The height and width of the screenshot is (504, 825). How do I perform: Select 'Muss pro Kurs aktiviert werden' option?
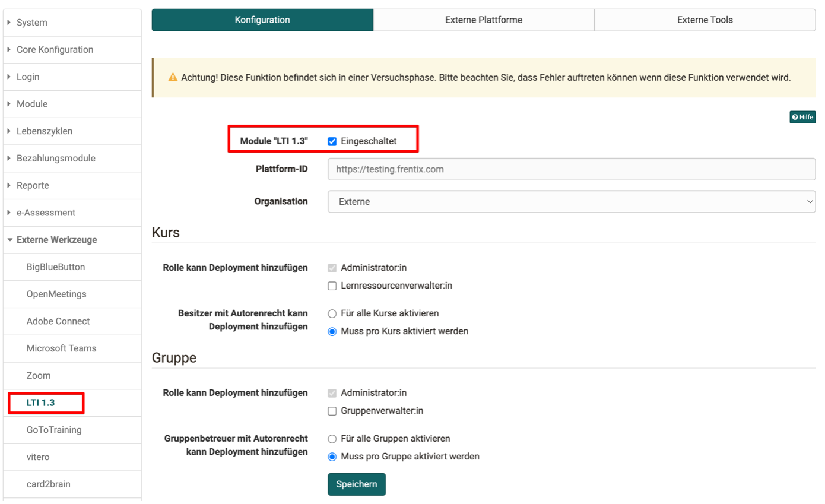click(x=332, y=332)
